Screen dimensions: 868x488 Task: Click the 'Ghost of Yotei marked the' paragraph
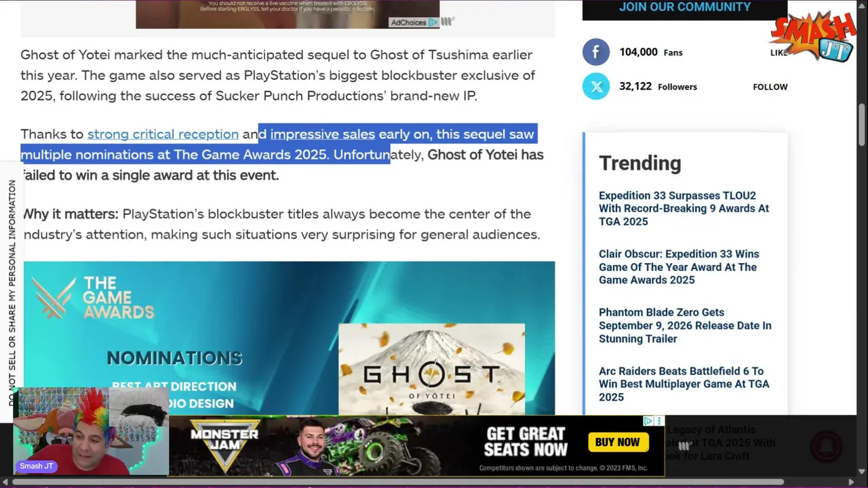click(277, 75)
